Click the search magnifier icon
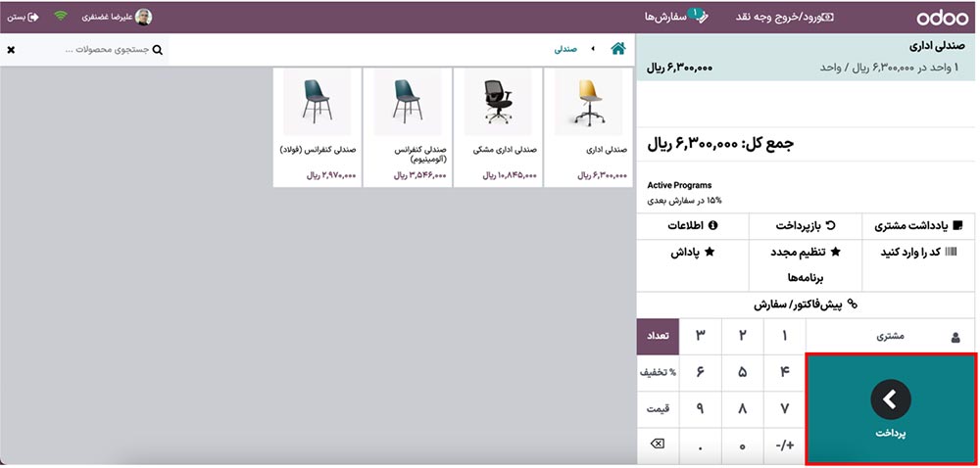The image size is (980, 468). (158, 49)
